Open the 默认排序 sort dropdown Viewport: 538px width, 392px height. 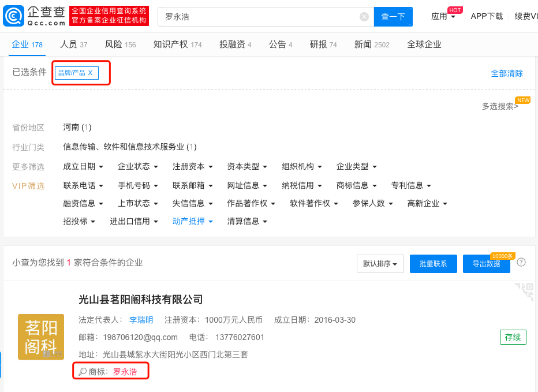(x=380, y=264)
